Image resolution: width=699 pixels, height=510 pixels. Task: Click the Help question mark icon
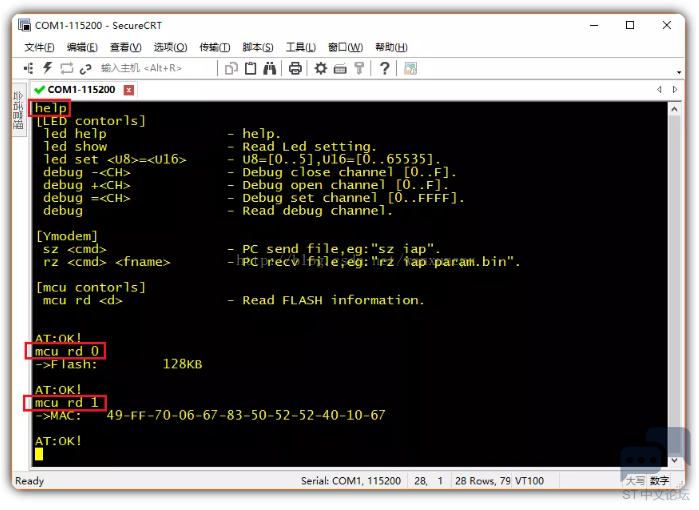384,68
